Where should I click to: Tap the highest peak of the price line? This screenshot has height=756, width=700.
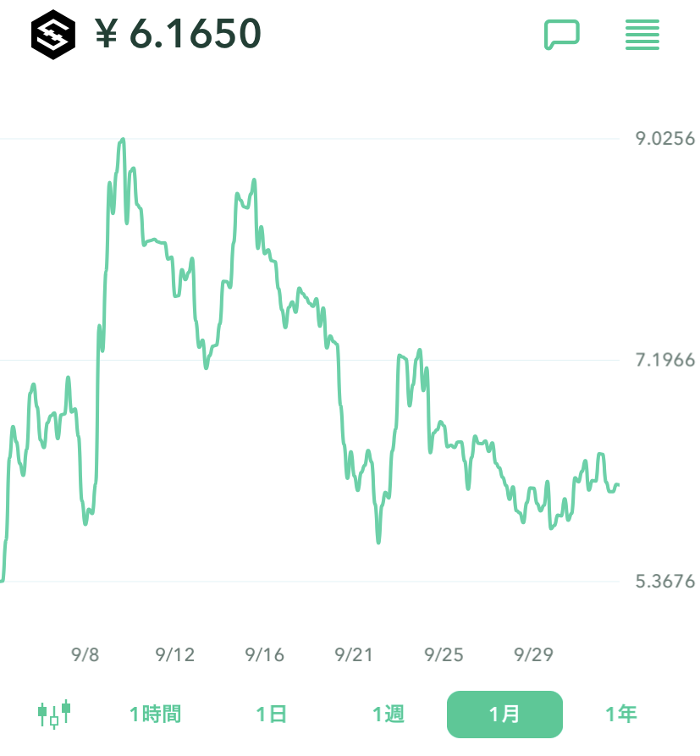(124, 140)
